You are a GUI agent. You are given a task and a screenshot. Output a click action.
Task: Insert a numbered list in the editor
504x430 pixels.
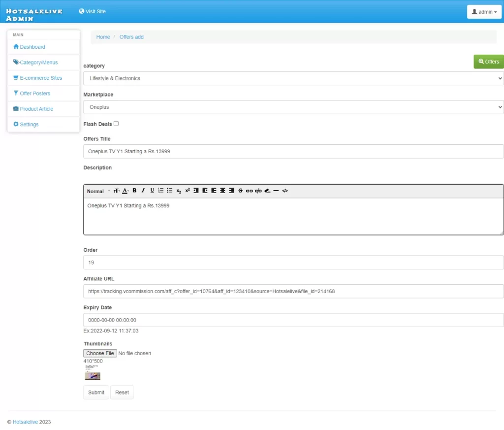point(161,191)
